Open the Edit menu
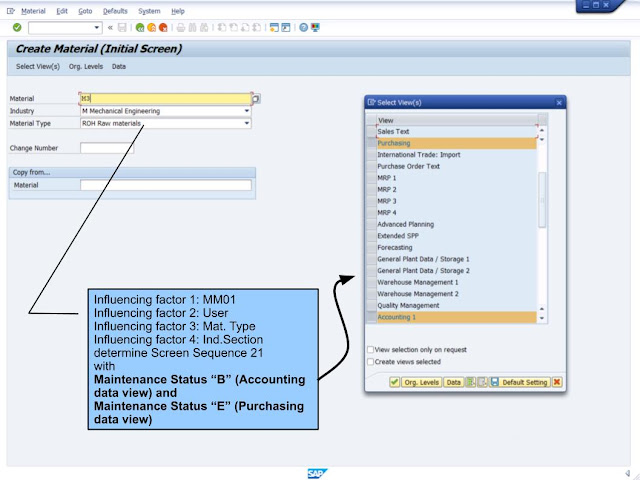The image size is (640, 480). coord(62,11)
